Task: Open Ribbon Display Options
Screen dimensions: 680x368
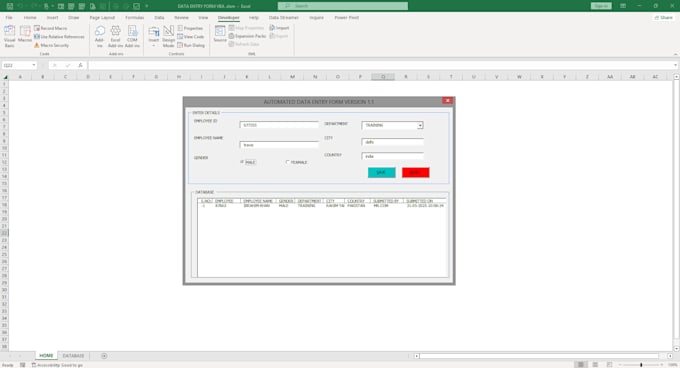Action: click(x=623, y=6)
